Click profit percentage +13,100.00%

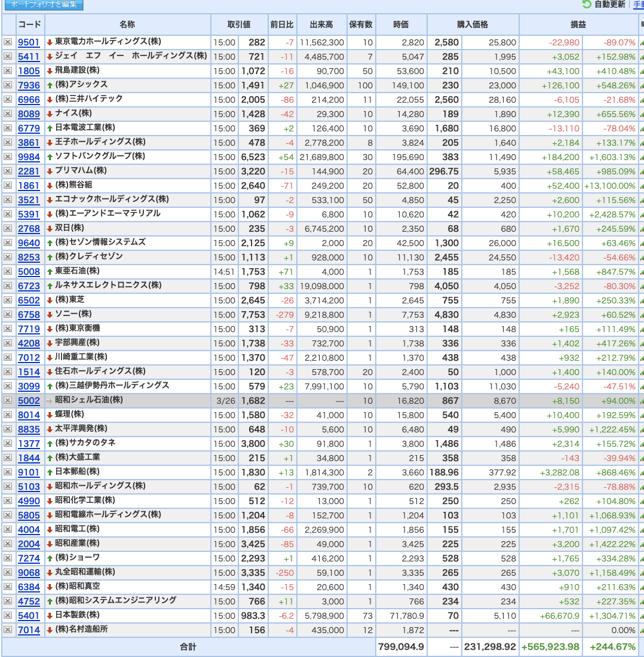(x=609, y=186)
